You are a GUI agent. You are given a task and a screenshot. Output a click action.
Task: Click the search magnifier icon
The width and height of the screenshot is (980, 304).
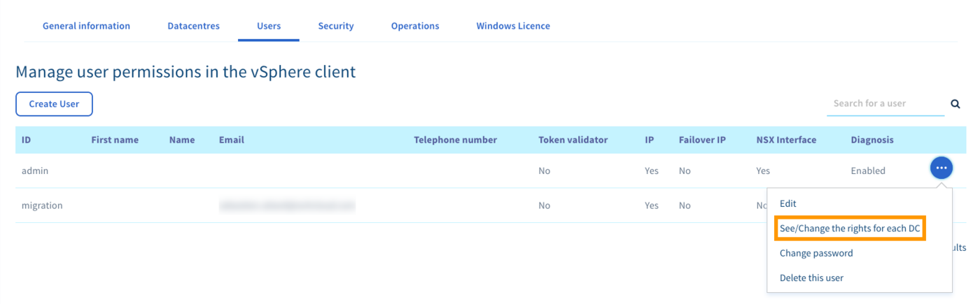[955, 104]
